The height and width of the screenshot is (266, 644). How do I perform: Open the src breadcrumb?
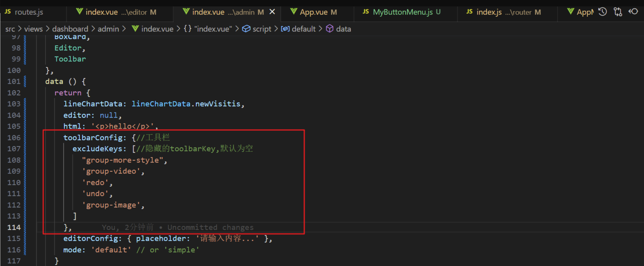click(x=10, y=29)
